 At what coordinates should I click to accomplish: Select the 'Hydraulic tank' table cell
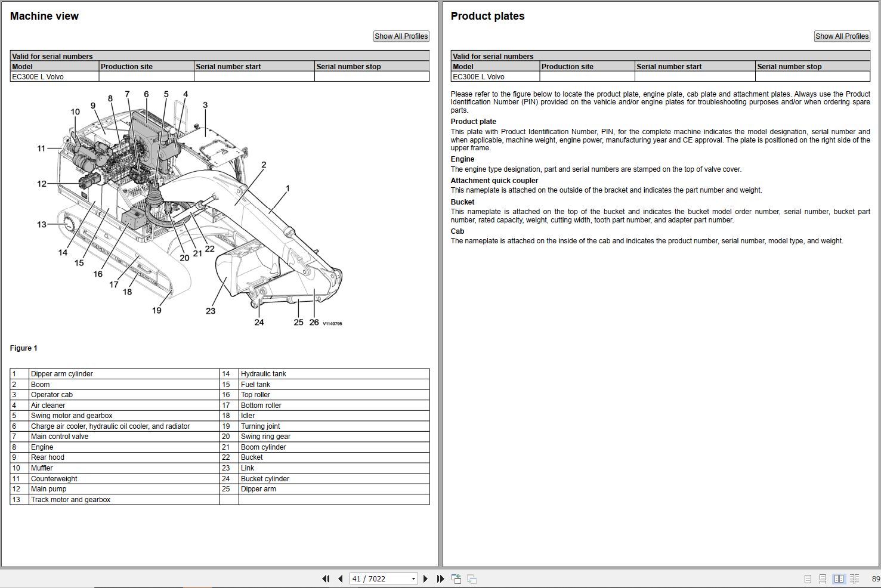pos(334,374)
